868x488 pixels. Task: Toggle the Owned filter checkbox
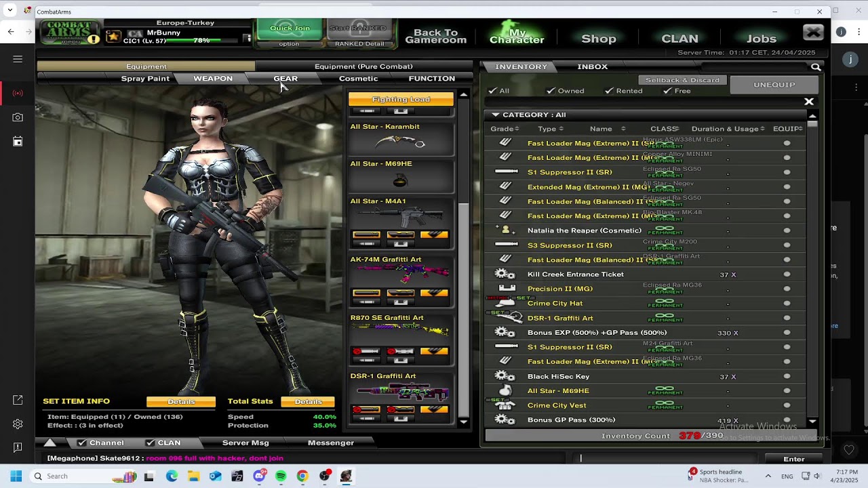[x=551, y=91]
